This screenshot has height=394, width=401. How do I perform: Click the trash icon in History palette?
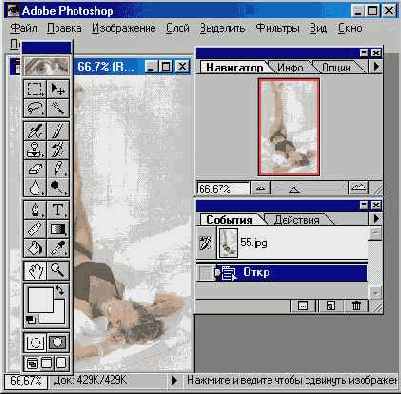coord(356,305)
